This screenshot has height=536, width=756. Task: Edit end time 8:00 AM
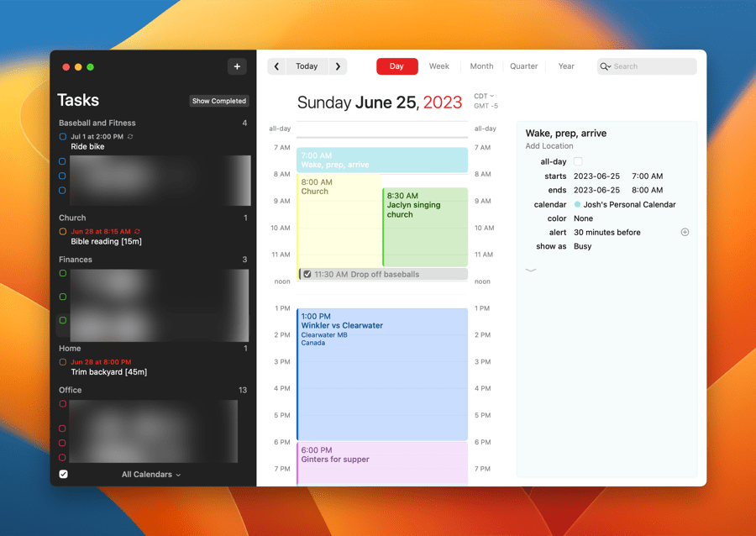point(647,190)
